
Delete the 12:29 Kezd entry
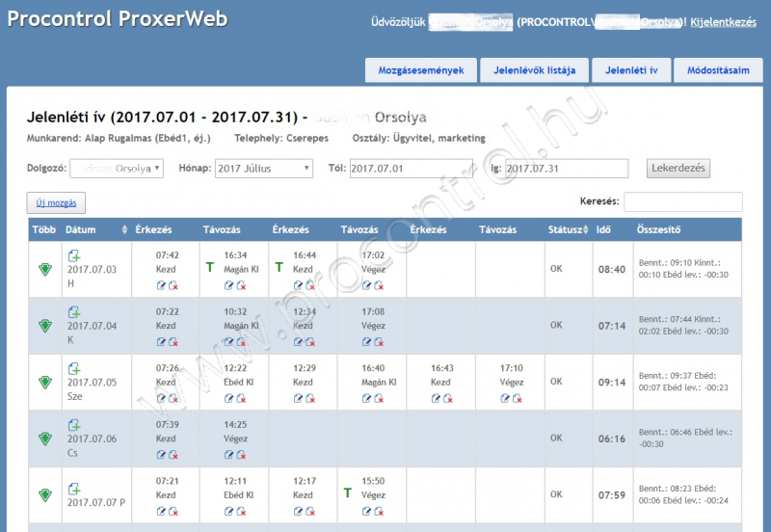click(x=310, y=398)
